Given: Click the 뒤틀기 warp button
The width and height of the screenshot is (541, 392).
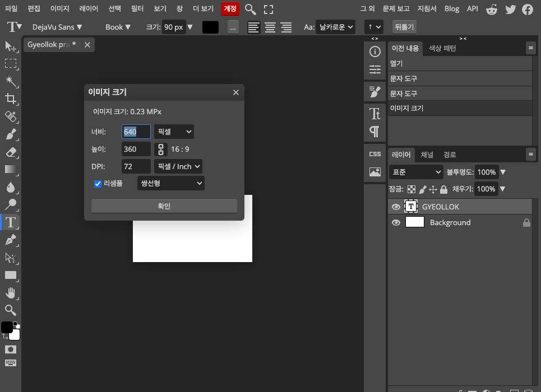Looking at the screenshot, I should [x=404, y=27].
